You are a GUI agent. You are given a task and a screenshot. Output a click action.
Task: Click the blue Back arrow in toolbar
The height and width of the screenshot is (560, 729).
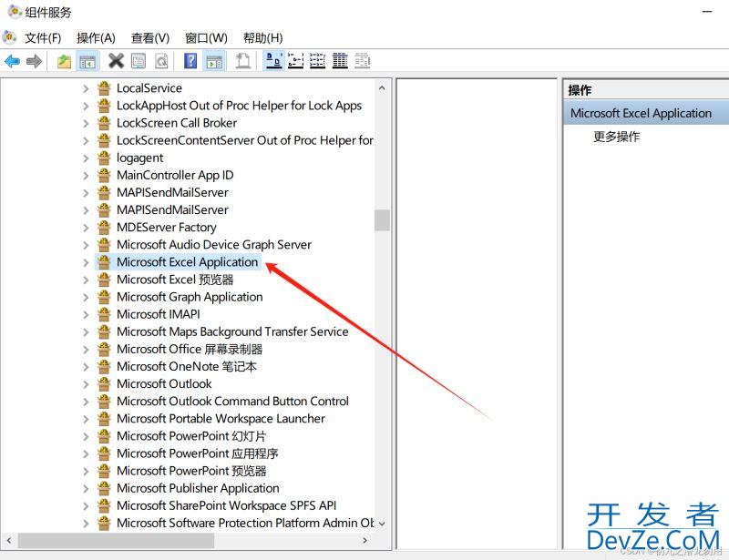tap(12, 61)
